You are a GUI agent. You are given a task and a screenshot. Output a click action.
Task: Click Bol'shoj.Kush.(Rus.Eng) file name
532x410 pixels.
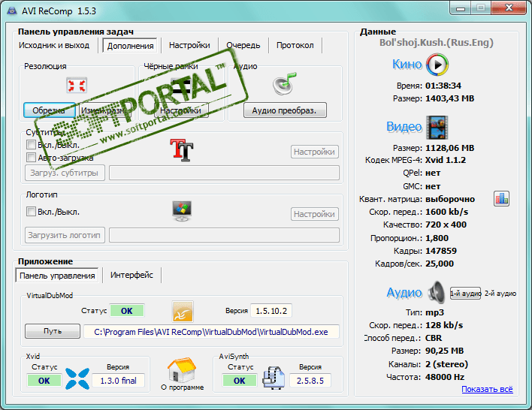[437, 43]
